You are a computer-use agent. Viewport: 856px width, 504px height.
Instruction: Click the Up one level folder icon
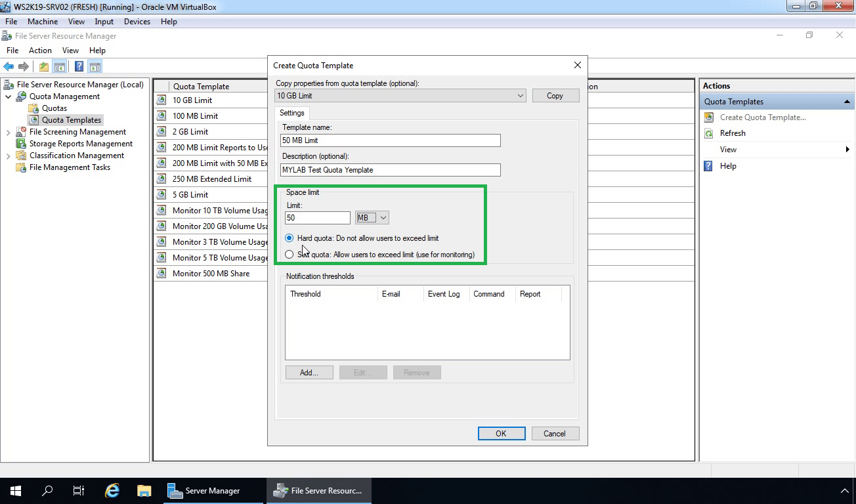43,66
